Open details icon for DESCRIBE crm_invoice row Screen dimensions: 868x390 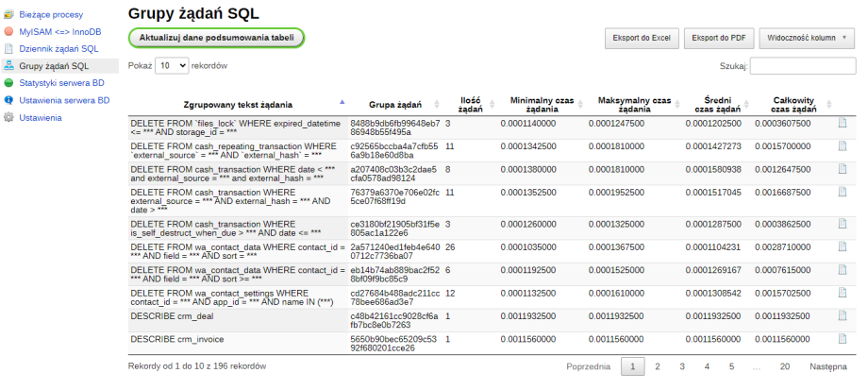click(843, 338)
